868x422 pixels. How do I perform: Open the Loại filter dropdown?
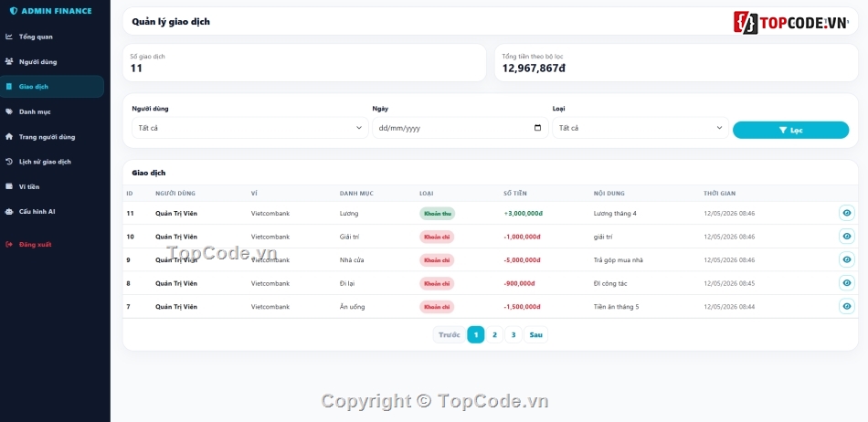[640, 128]
